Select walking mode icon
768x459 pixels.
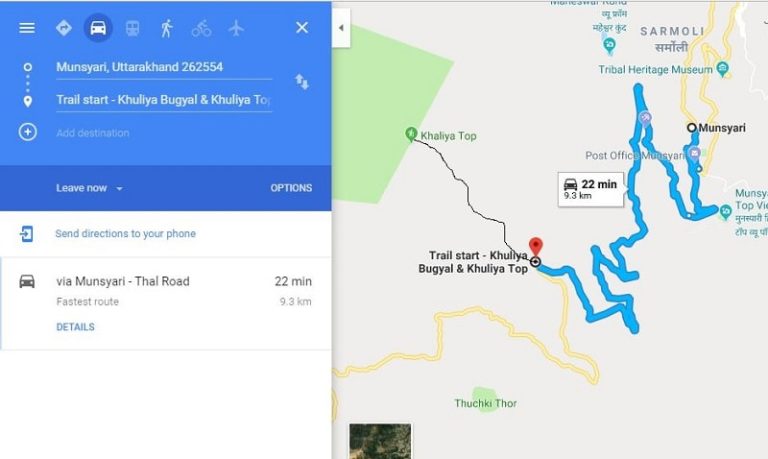[x=167, y=28]
